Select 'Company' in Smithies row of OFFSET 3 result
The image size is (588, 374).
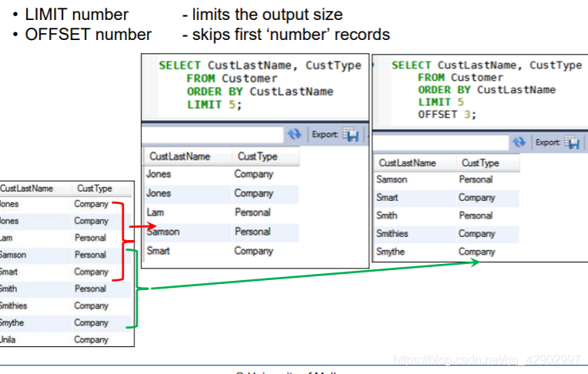pos(476,234)
